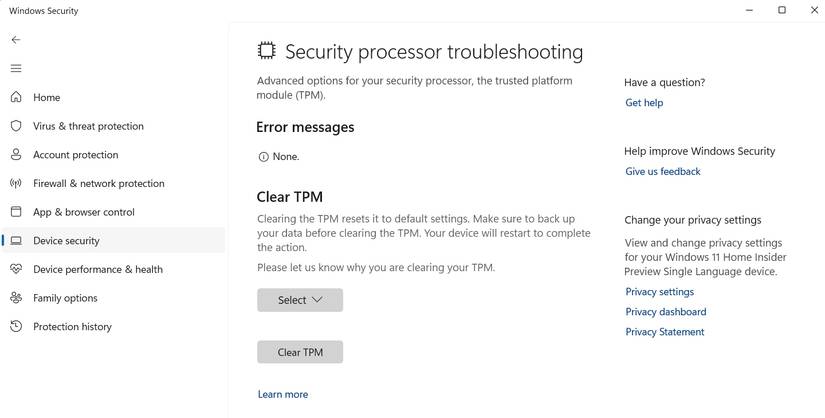Open the Privacy dashboard link
825x418 pixels.
[666, 312]
